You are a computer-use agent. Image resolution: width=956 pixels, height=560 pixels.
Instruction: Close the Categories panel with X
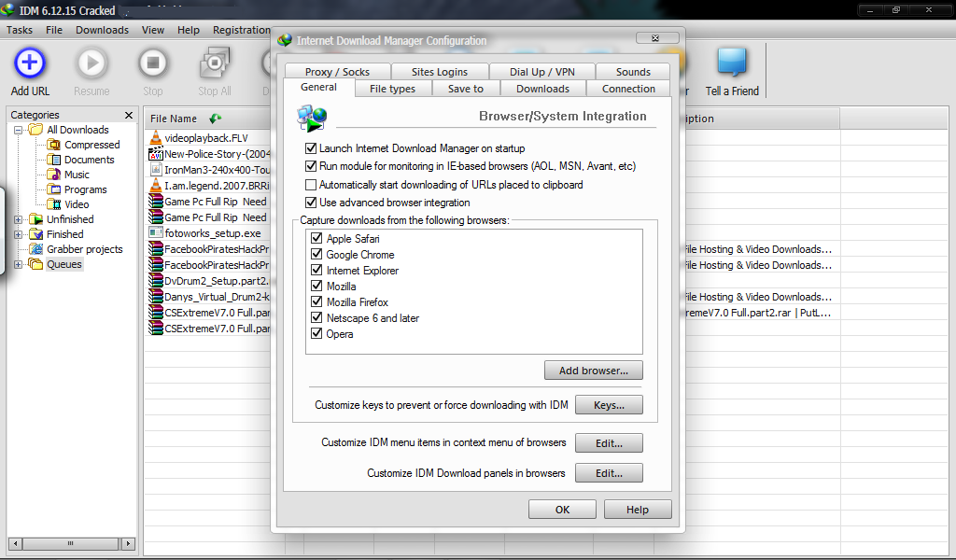pos(129,115)
